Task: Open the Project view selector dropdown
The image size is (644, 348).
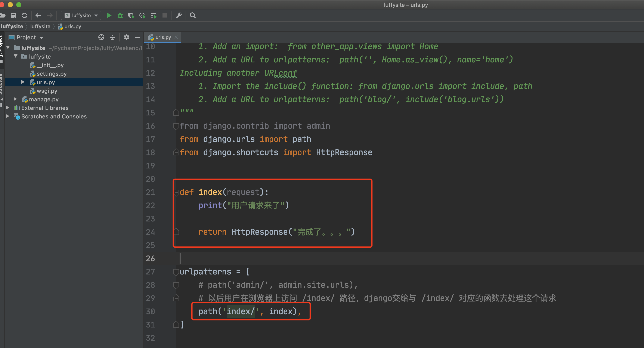Action: pyautogui.click(x=26, y=37)
